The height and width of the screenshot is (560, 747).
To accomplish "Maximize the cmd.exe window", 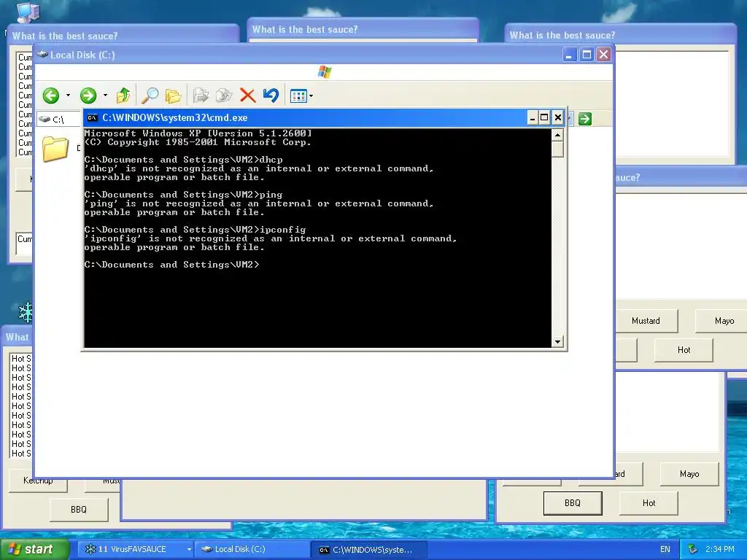I will pyautogui.click(x=544, y=117).
